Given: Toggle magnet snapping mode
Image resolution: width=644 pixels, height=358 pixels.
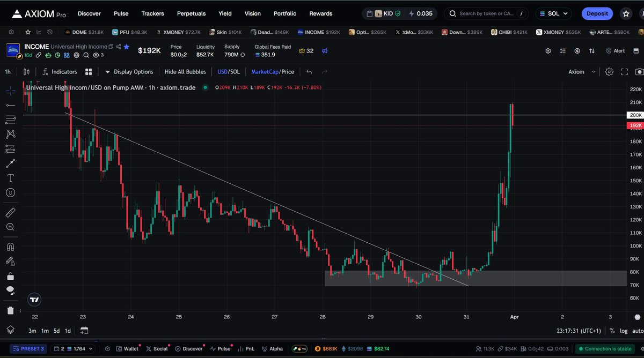Looking at the screenshot, I should point(10,247).
